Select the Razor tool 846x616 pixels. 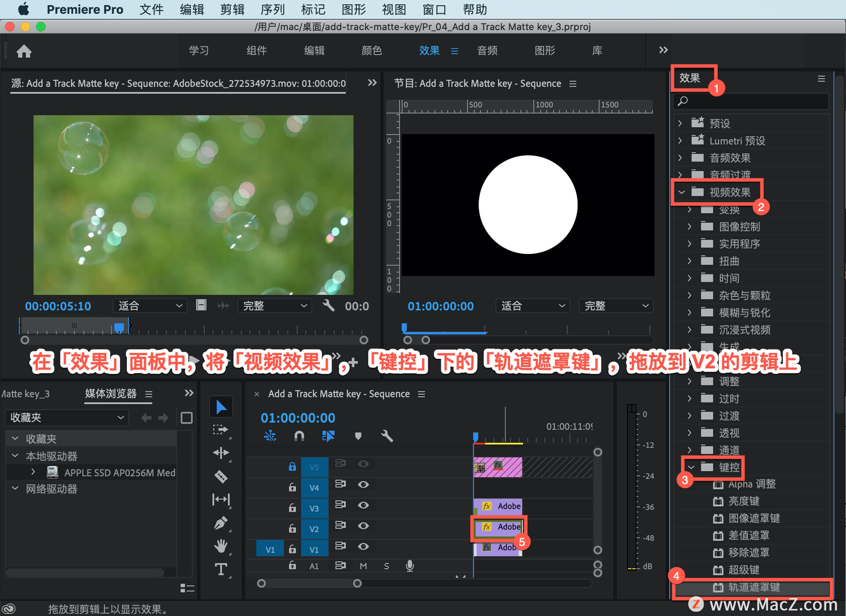[221, 476]
